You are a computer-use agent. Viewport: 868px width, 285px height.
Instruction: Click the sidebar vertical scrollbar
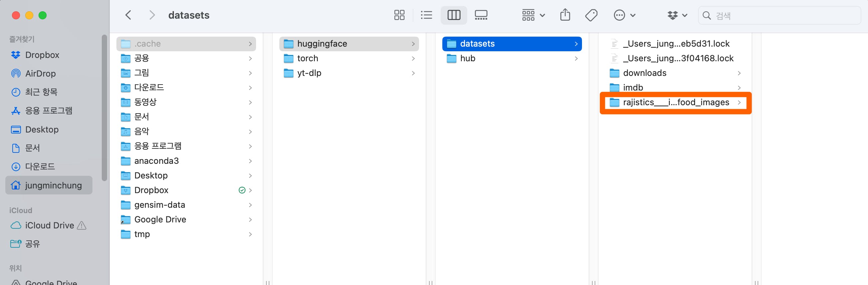104,108
